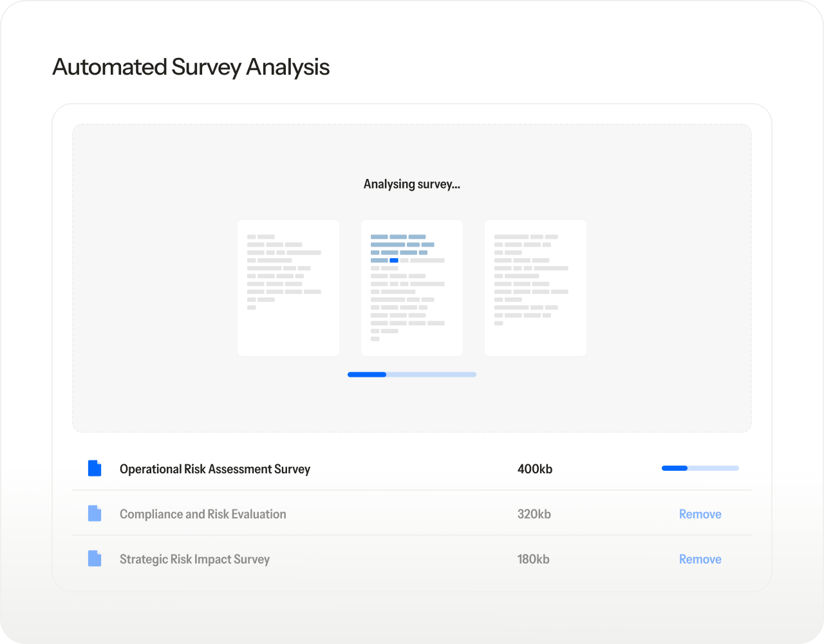Open the Strategic Risk Impact Survey entry

[194, 559]
